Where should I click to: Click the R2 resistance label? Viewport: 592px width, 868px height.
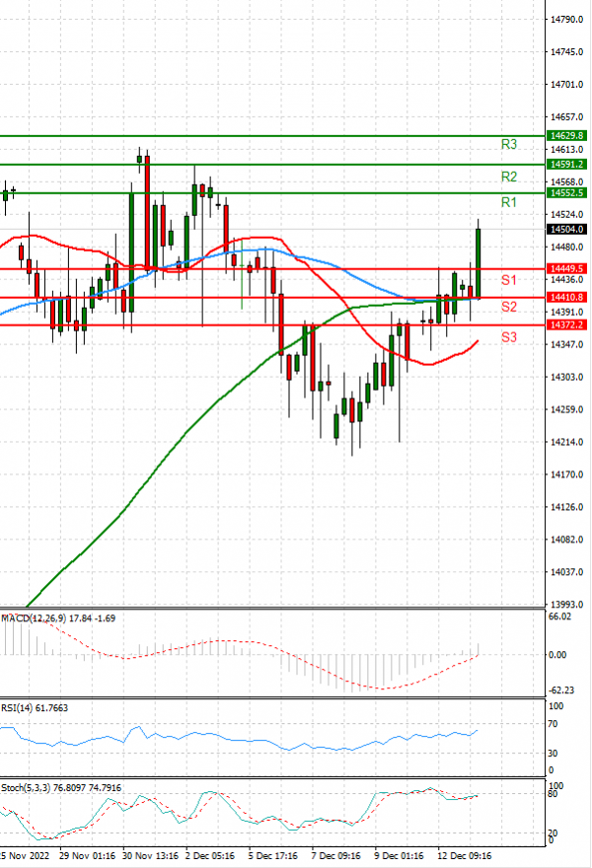point(508,177)
